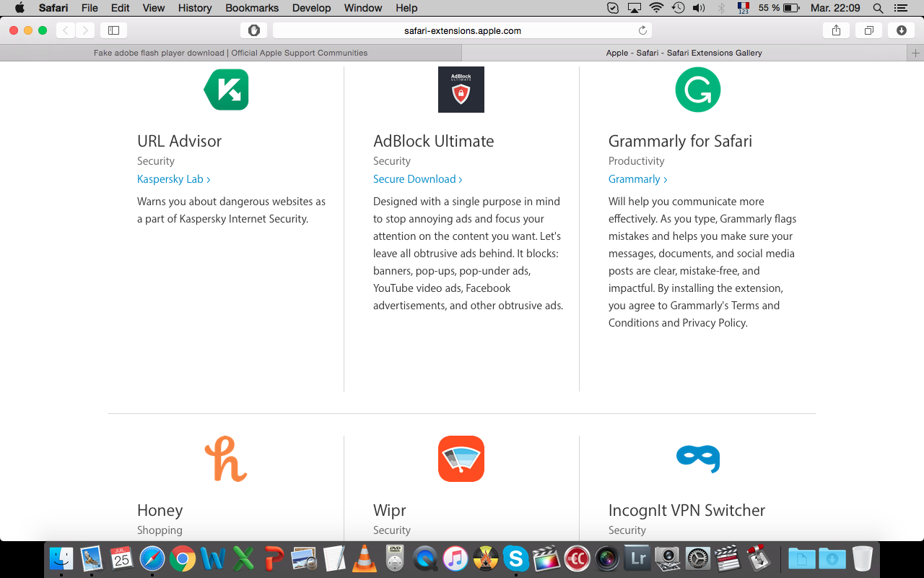Click the IncognIt VPN Switcher title
924x578 pixels.
[x=687, y=510]
